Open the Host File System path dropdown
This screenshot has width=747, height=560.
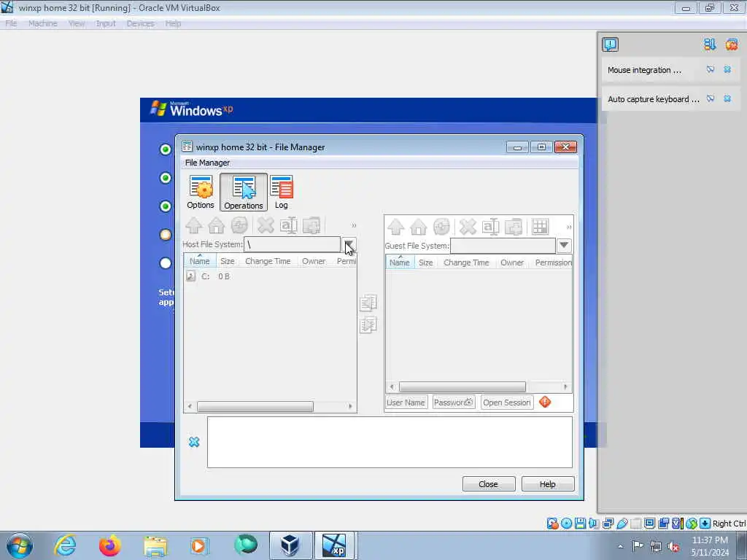[x=349, y=245]
